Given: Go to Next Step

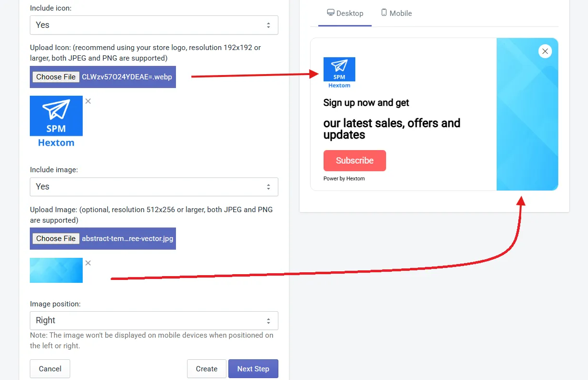Looking at the screenshot, I should (x=253, y=369).
